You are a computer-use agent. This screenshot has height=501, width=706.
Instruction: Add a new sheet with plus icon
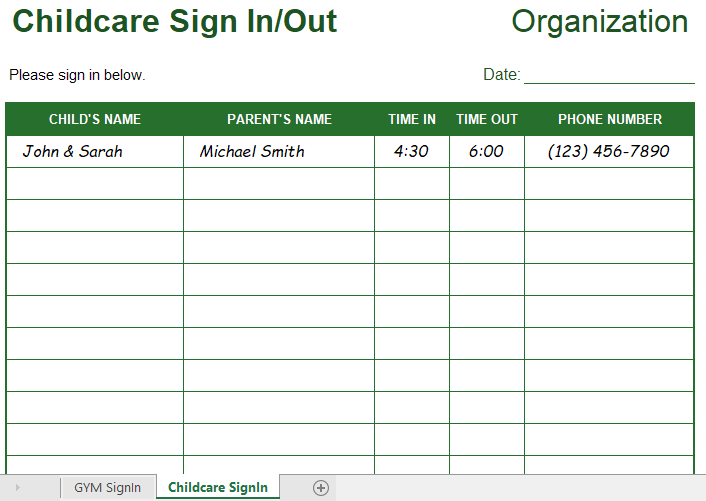click(x=321, y=487)
